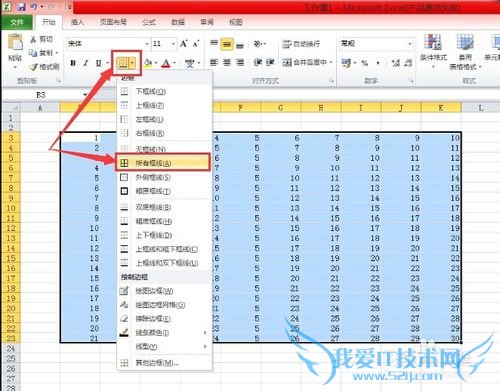Click the Name Box showing B3

[41, 95]
